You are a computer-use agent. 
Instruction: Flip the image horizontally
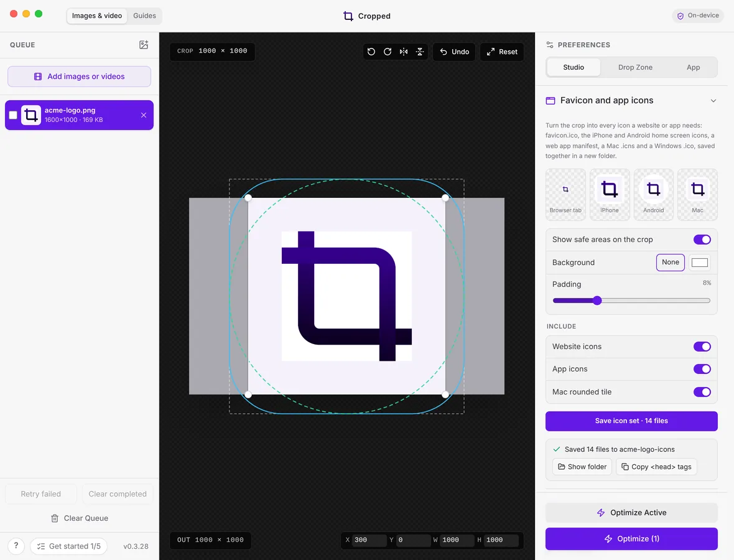[x=404, y=52]
